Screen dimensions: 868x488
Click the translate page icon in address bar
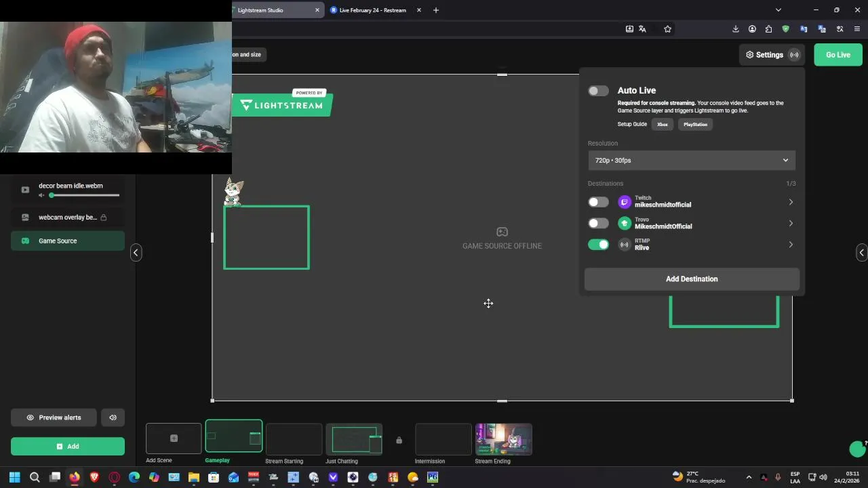tap(642, 29)
